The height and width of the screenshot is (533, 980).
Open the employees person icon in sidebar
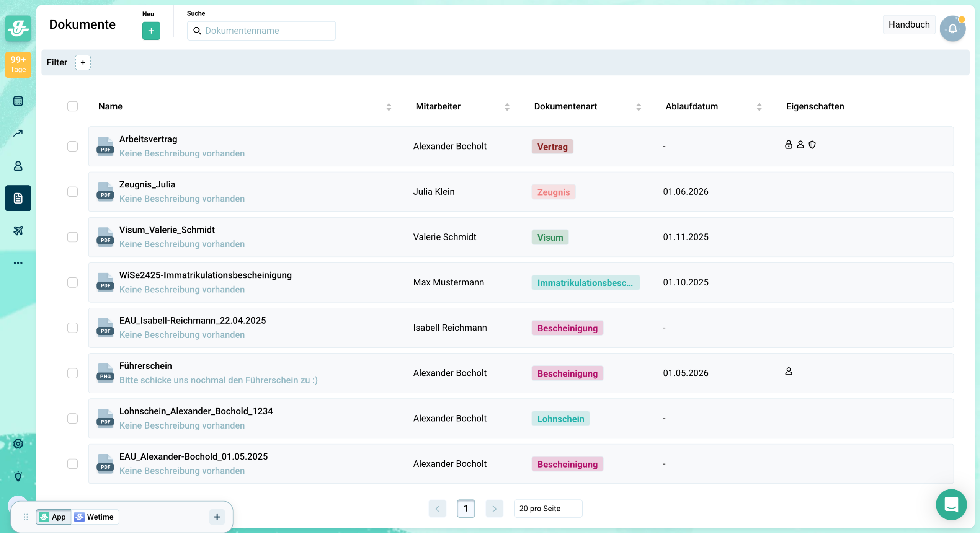tap(18, 166)
